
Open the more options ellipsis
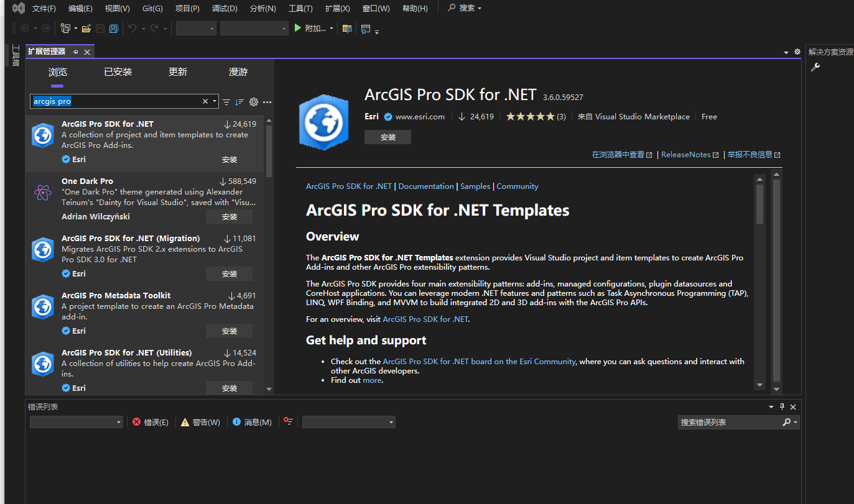coord(267,102)
